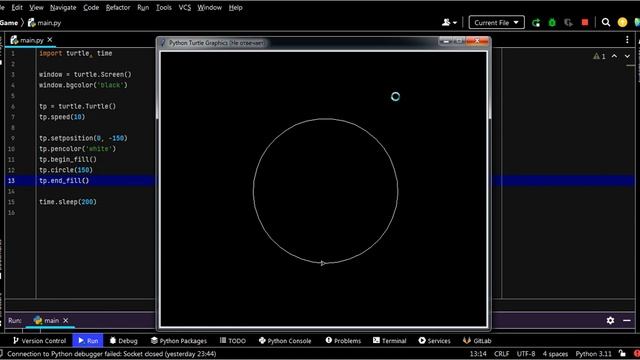Go to next highlighted error arrow

point(627,56)
